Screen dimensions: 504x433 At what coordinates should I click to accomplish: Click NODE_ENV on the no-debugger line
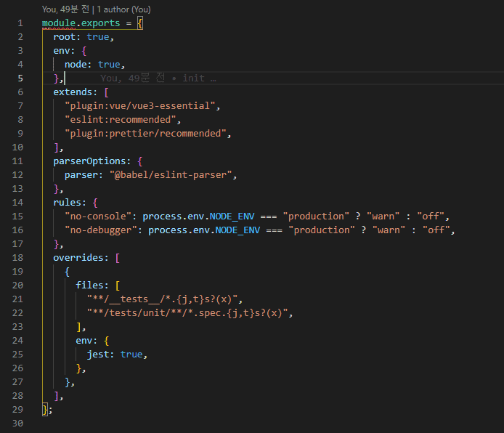[237, 230]
